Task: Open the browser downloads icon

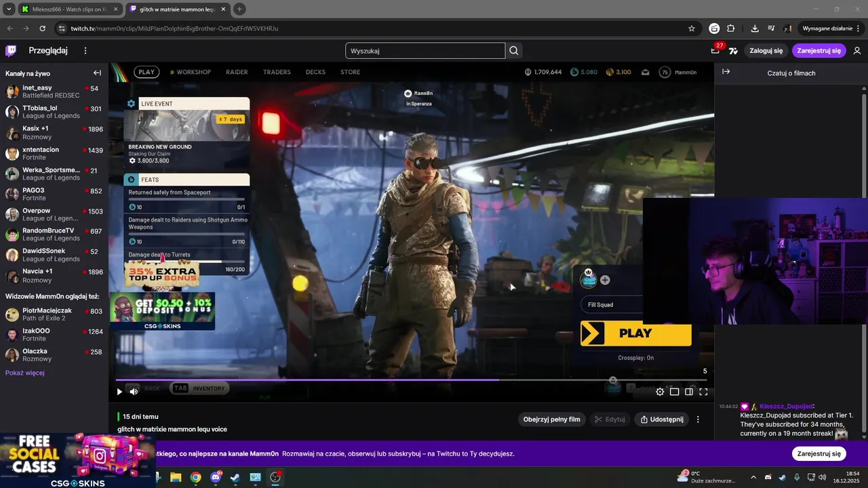Action: coord(755,28)
